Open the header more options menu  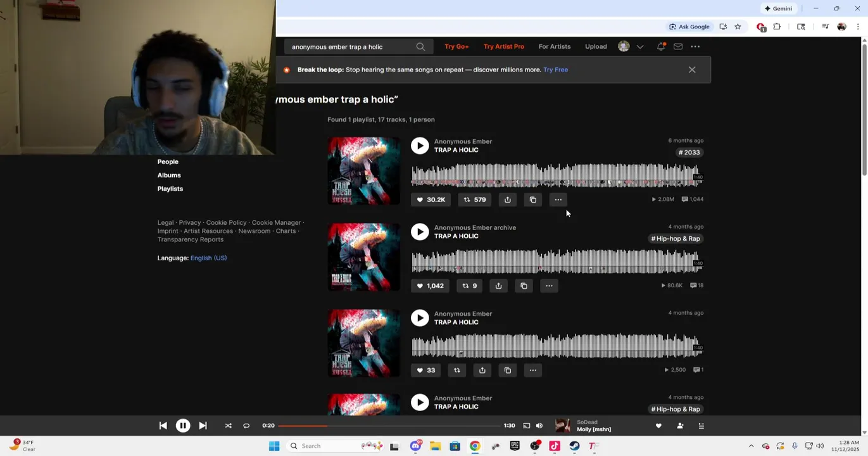click(695, 47)
